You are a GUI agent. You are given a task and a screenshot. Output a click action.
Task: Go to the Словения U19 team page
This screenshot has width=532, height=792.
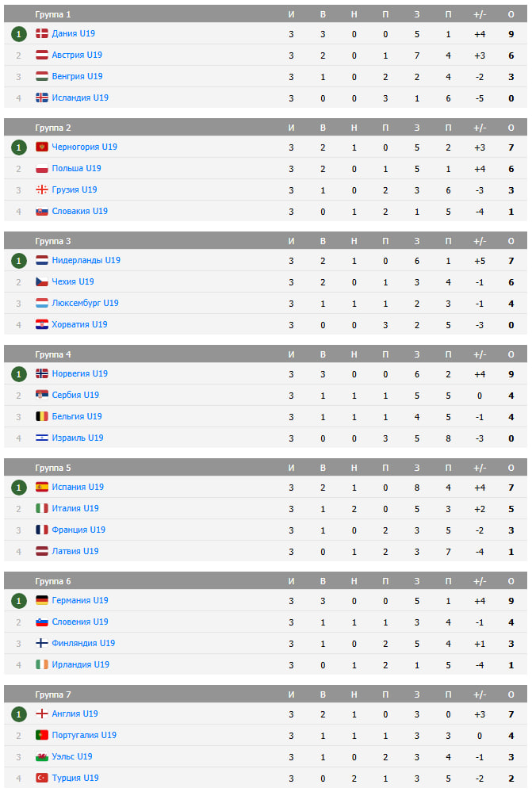pyautogui.click(x=80, y=622)
